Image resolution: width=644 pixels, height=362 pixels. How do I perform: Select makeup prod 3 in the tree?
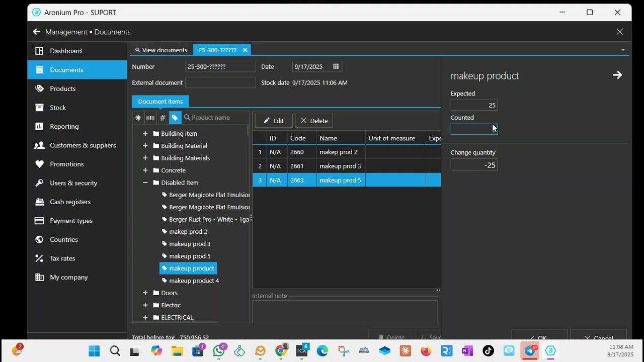(186, 244)
